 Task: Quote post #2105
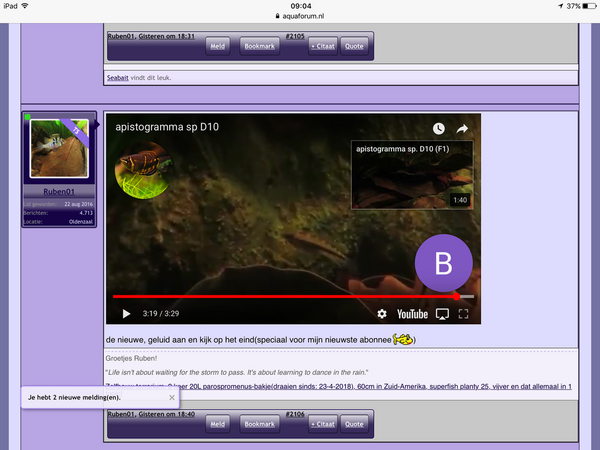pos(354,46)
